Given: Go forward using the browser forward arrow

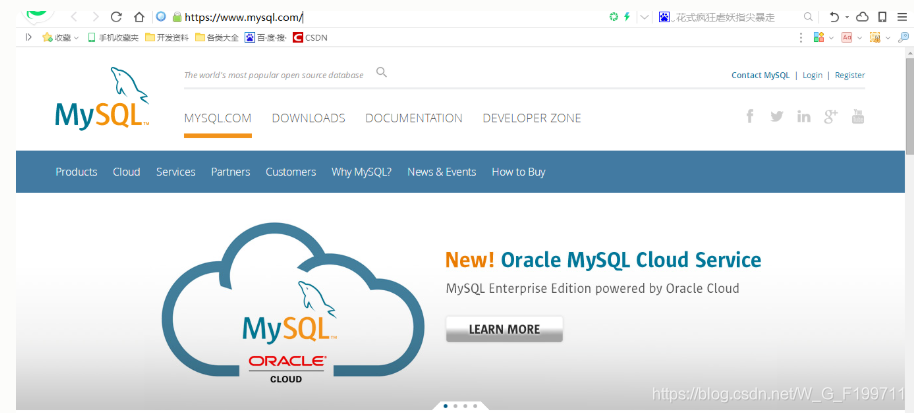Looking at the screenshot, I should (x=96, y=17).
